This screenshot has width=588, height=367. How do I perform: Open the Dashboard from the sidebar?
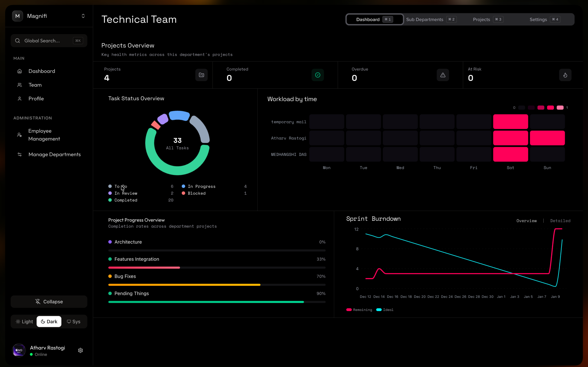point(42,71)
